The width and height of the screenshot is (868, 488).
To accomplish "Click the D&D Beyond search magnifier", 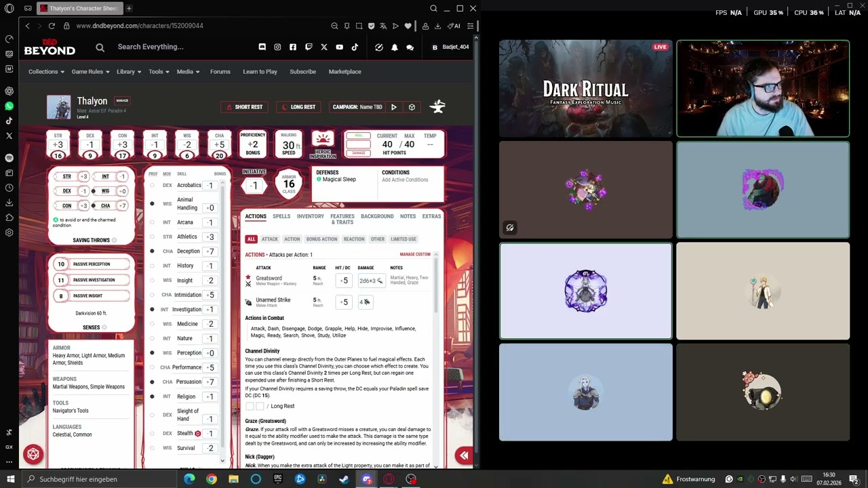I will click(100, 47).
